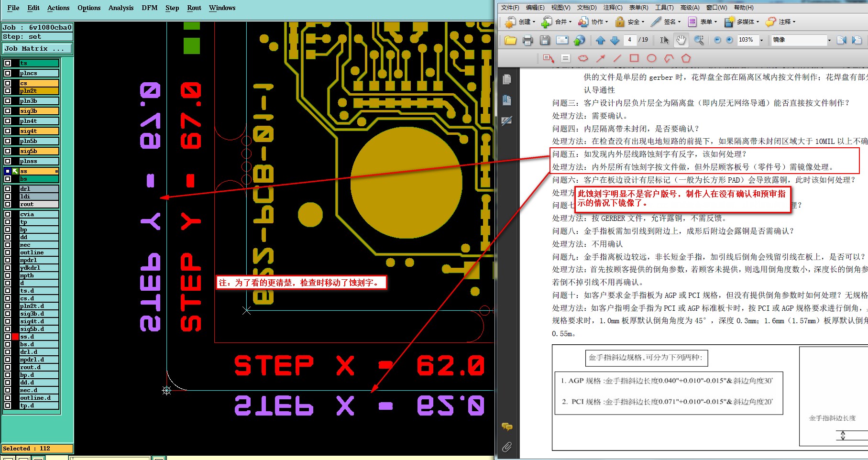This screenshot has height=460, width=868.
Task: Click the find next icon beside search box
Action: (857, 40)
